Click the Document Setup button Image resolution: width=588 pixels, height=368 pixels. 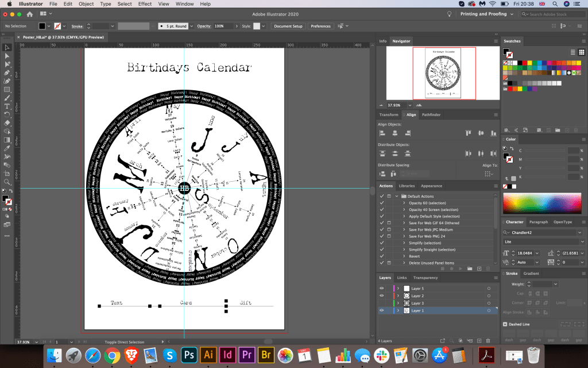[x=288, y=26]
